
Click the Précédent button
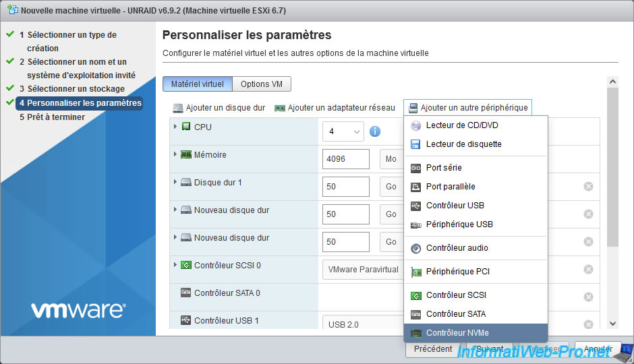[x=433, y=349]
